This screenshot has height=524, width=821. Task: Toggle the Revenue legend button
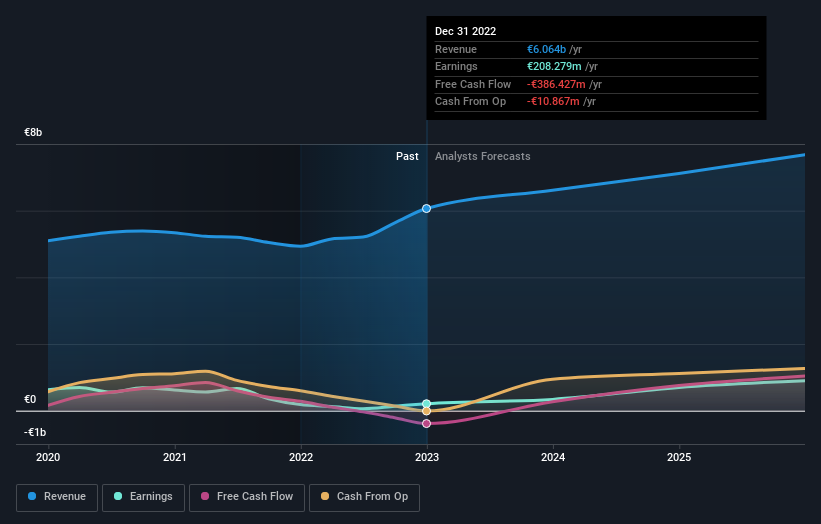[57, 497]
